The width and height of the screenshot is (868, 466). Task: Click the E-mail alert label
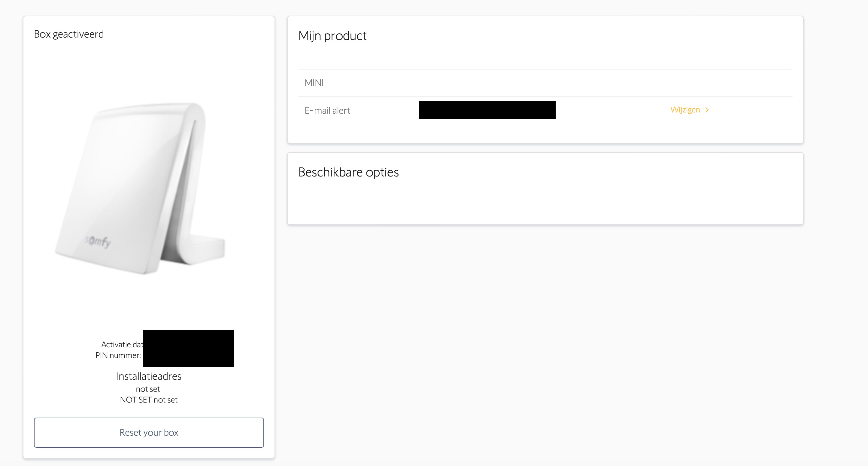pyautogui.click(x=327, y=111)
